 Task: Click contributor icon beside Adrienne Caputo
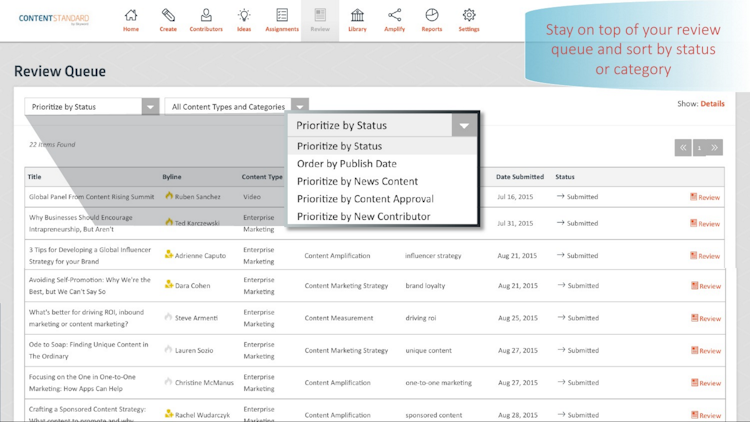pyautogui.click(x=169, y=255)
